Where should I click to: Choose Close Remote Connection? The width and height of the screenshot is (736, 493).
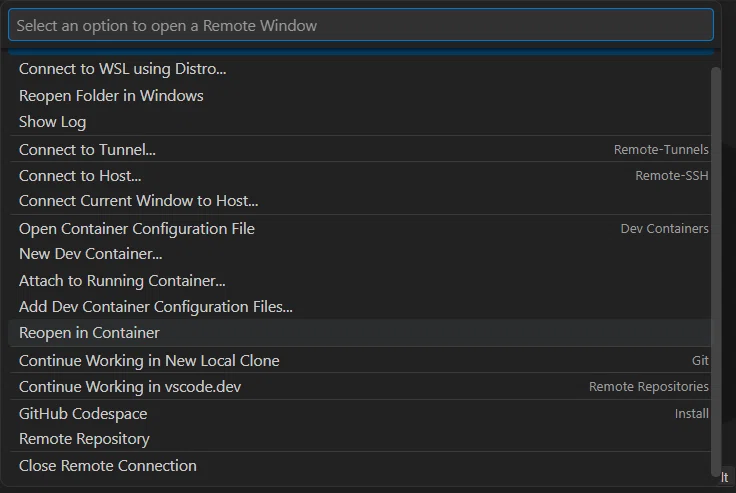[360, 466]
